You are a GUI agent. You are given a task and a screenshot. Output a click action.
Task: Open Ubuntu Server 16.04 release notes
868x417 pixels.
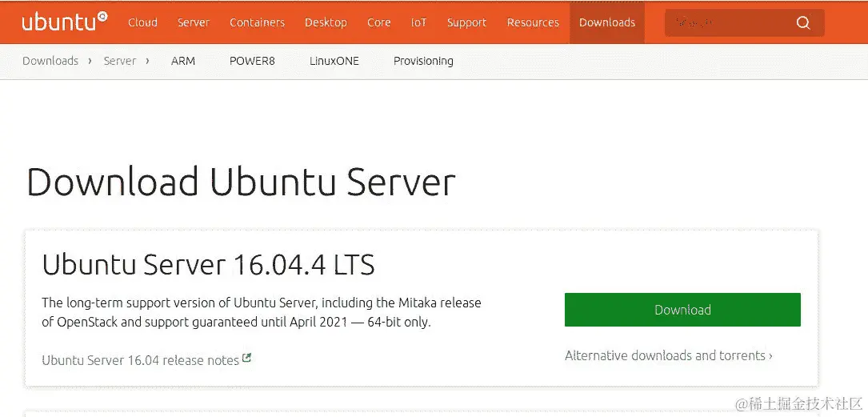coord(141,360)
